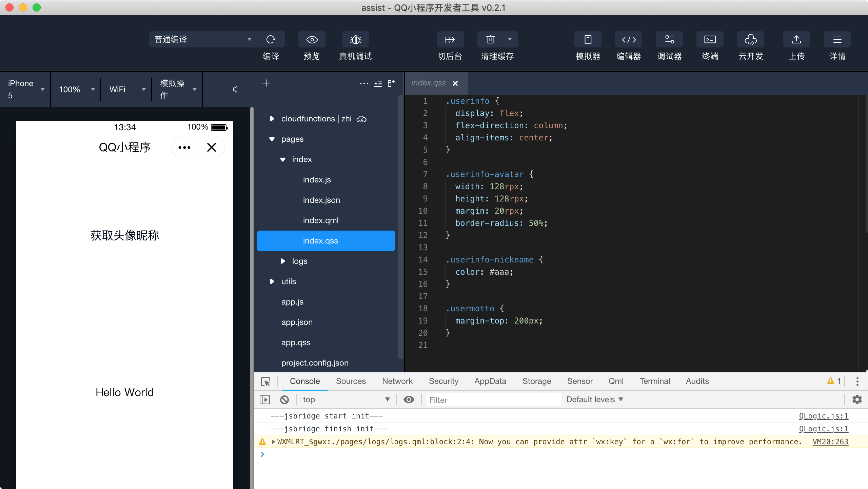Switch to the AppData tab
Screen dimensions: 868x489
coord(490,381)
